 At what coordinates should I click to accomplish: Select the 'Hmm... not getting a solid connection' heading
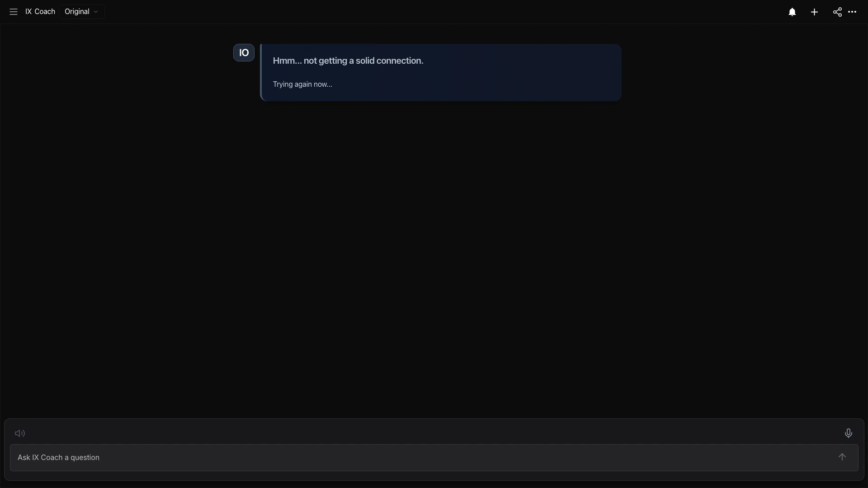coord(348,61)
